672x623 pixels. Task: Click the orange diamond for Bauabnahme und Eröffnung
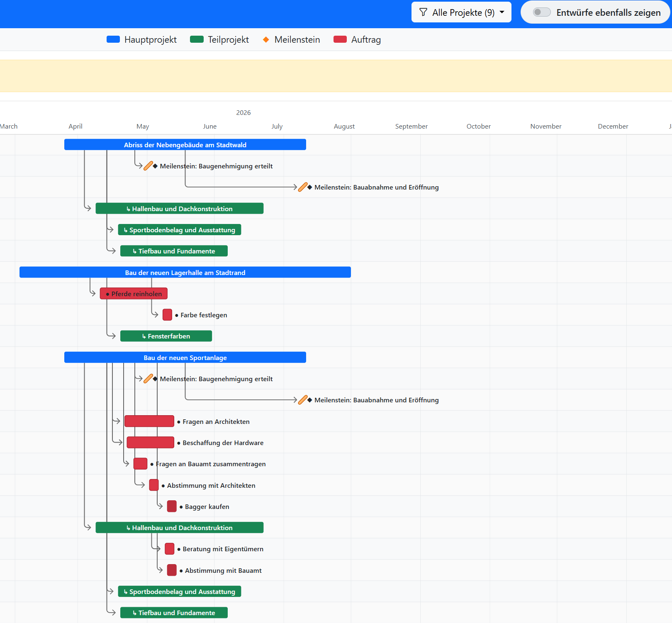click(309, 187)
